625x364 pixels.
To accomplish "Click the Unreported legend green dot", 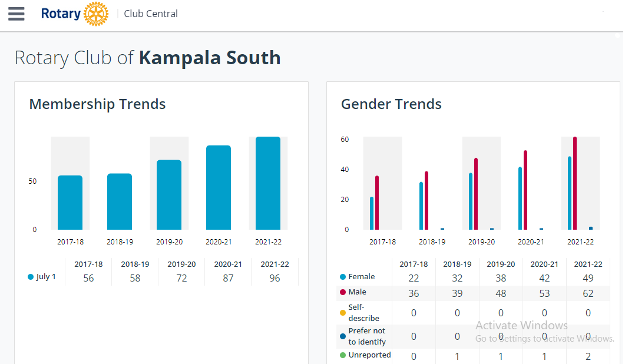I will point(343,355).
